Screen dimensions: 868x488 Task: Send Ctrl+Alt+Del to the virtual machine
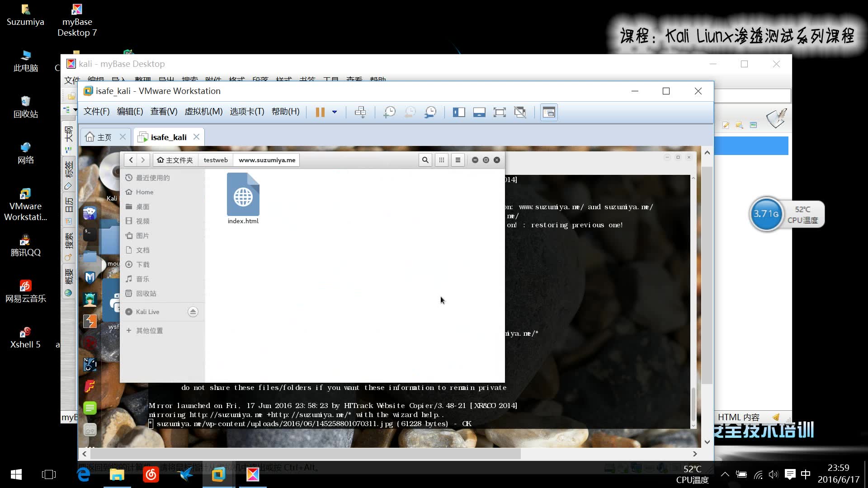[x=360, y=112]
